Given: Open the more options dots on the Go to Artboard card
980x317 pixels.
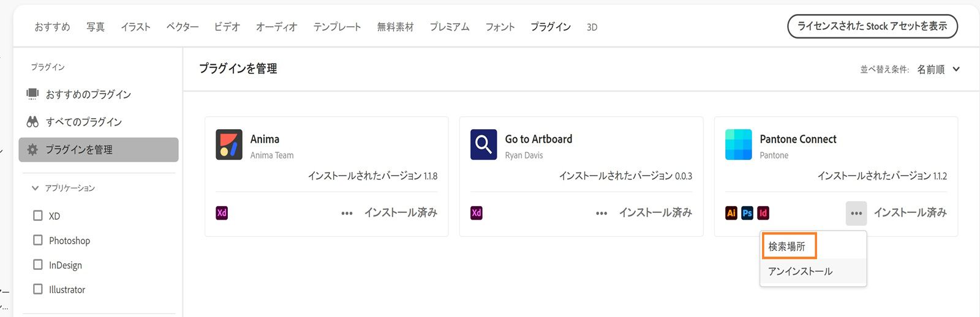Looking at the screenshot, I should (601, 213).
